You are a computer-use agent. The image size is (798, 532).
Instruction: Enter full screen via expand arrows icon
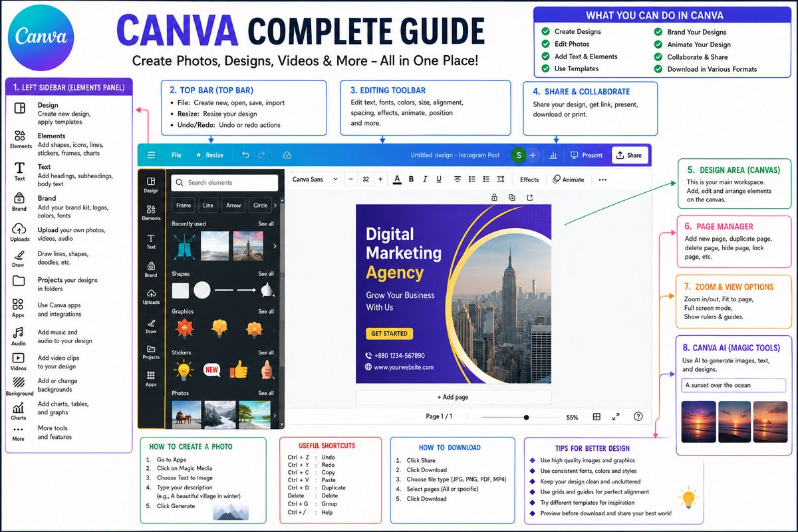616,417
